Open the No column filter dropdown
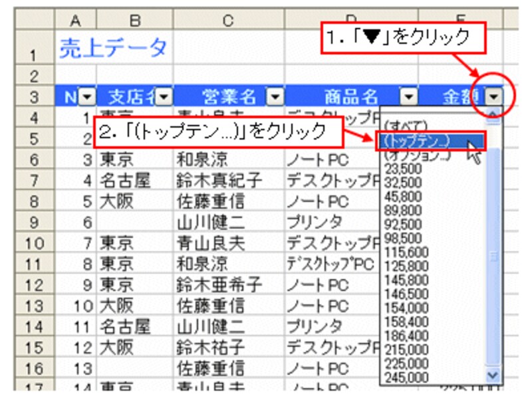The image size is (532, 396). click(x=87, y=97)
